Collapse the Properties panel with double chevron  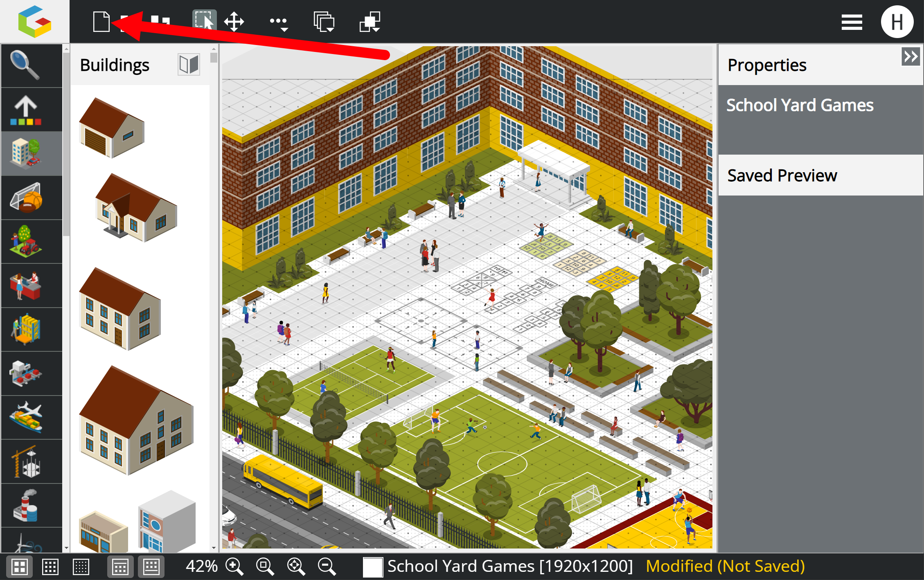pos(910,56)
